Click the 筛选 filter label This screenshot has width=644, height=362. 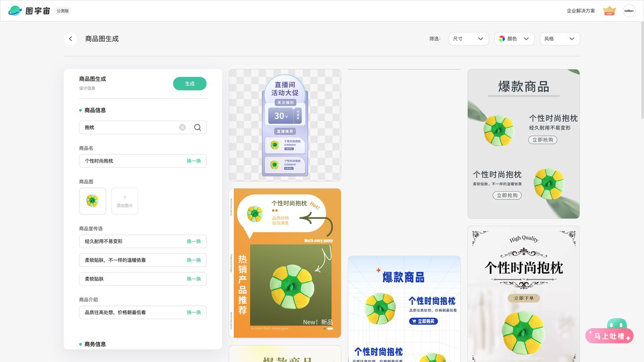point(435,39)
